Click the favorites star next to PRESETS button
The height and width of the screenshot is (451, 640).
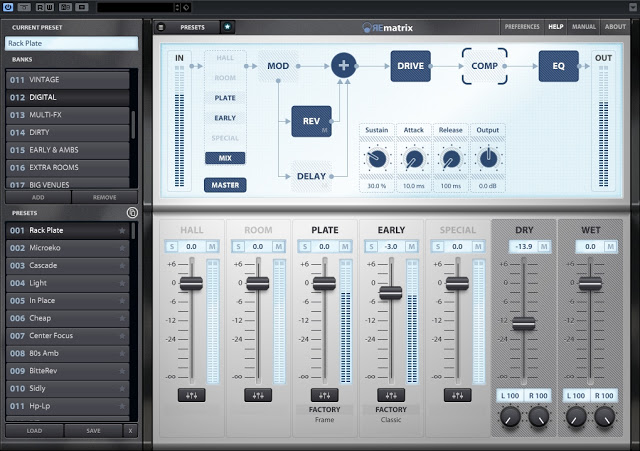coord(227,27)
